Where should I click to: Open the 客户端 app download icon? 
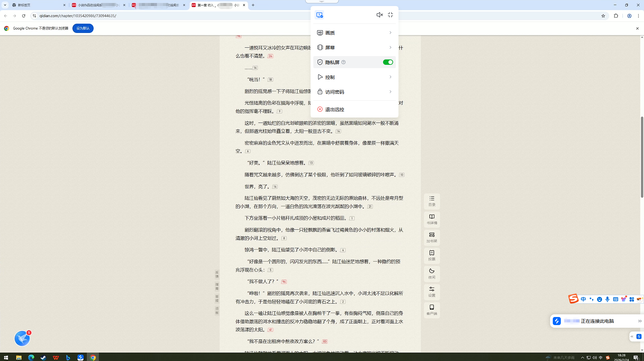point(432,310)
